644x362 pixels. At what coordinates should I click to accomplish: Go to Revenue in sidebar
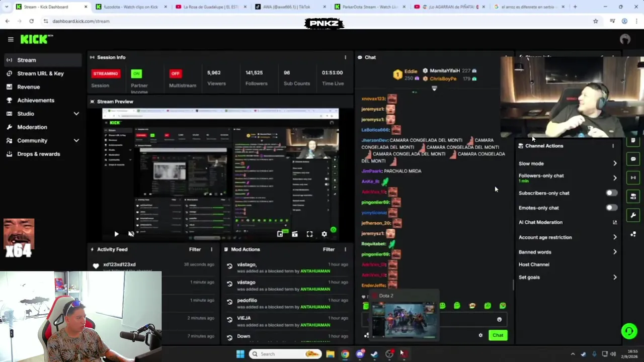click(x=42, y=87)
